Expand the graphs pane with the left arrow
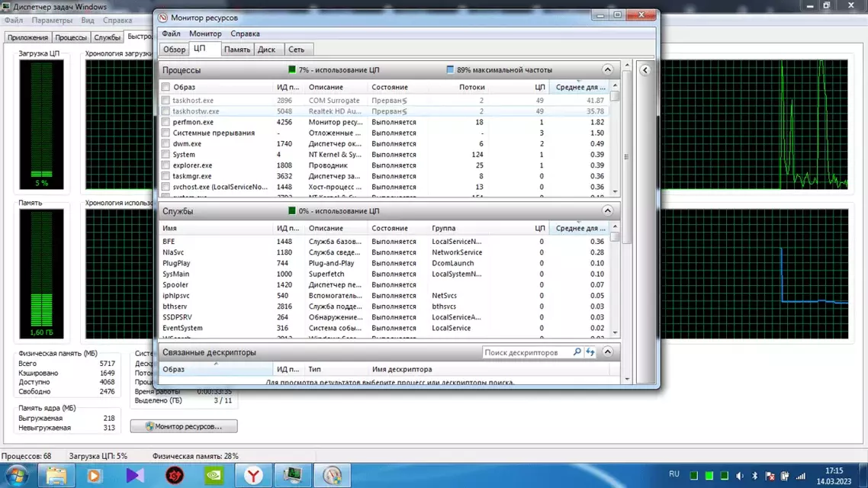 click(645, 69)
